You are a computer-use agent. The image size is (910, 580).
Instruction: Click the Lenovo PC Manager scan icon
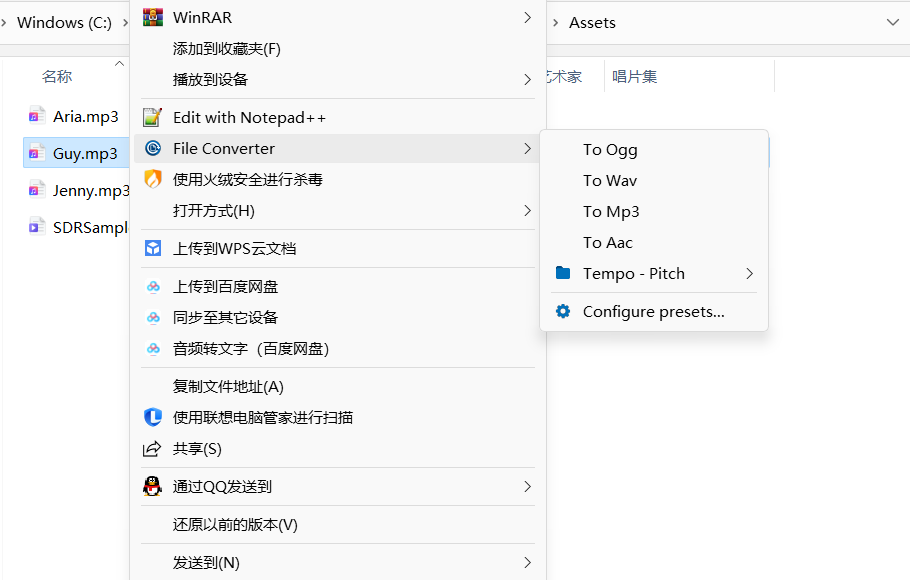pos(153,417)
